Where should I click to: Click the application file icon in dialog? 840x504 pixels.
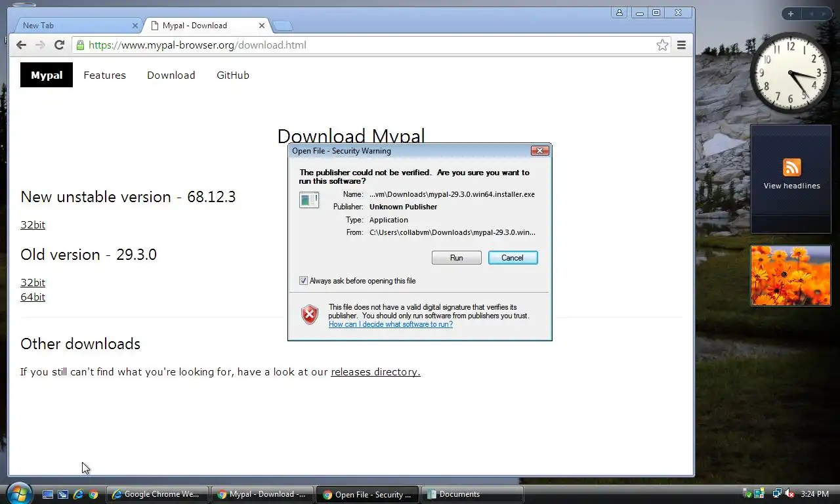coord(309,199)
